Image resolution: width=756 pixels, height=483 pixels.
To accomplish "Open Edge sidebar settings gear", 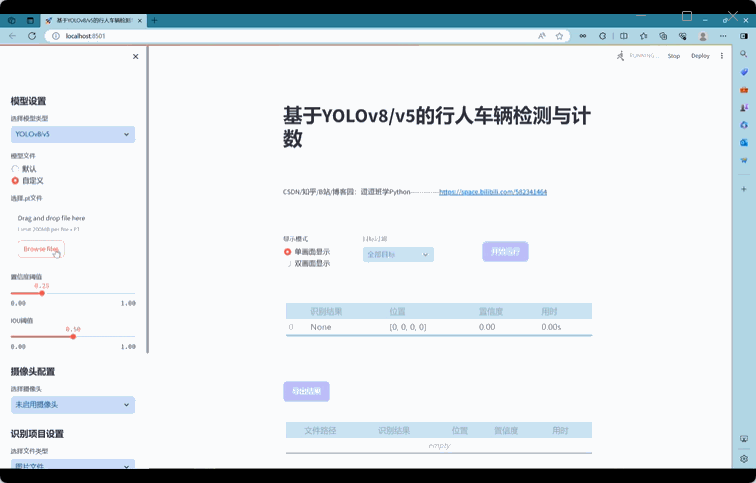I will point(743,458).
